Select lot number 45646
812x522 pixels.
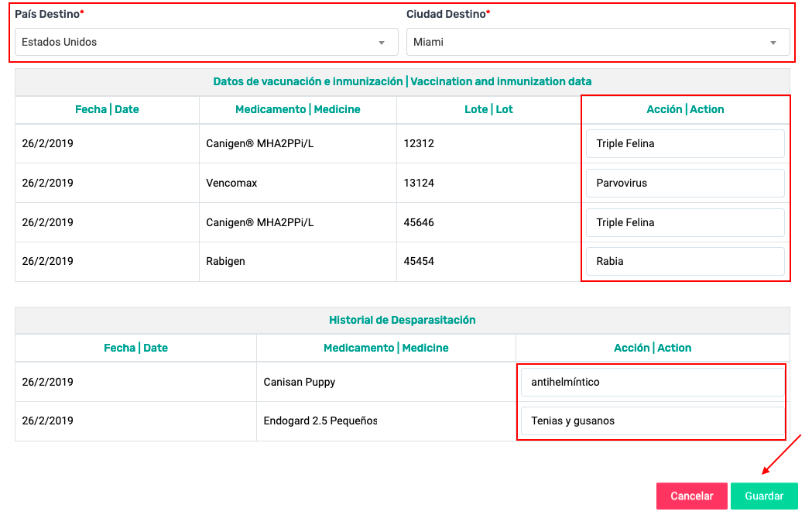[419, 222]
